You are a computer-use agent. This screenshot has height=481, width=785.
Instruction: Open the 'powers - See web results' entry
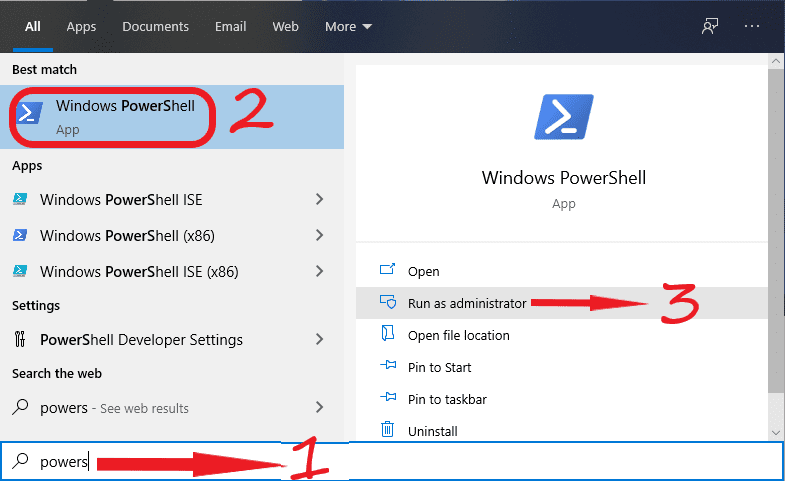pyautogui.click(x=172, y=408)
